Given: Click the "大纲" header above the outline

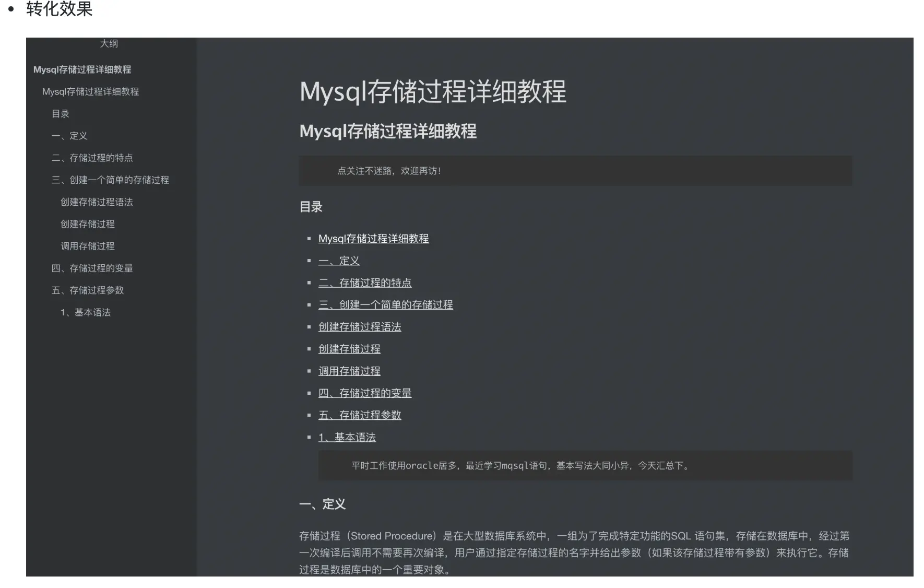Looking at the screenshot, I should [109, 44].
